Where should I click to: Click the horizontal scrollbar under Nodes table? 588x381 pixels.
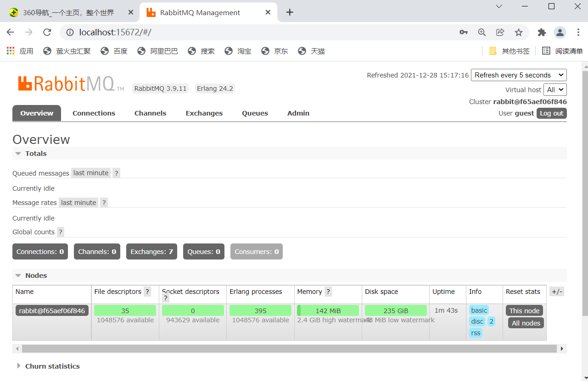pyautogui.click(x=289, y=349)
